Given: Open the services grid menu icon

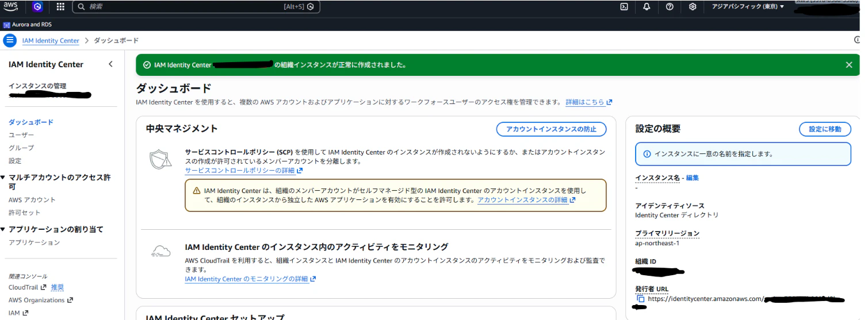Looking at the screenshot, I should click(x=60, y=7).
